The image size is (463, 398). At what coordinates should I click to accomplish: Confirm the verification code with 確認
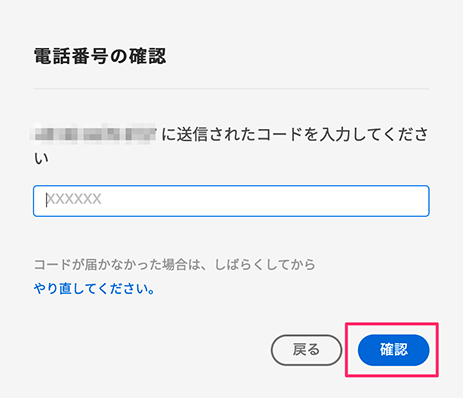click(x=393, y=350)
